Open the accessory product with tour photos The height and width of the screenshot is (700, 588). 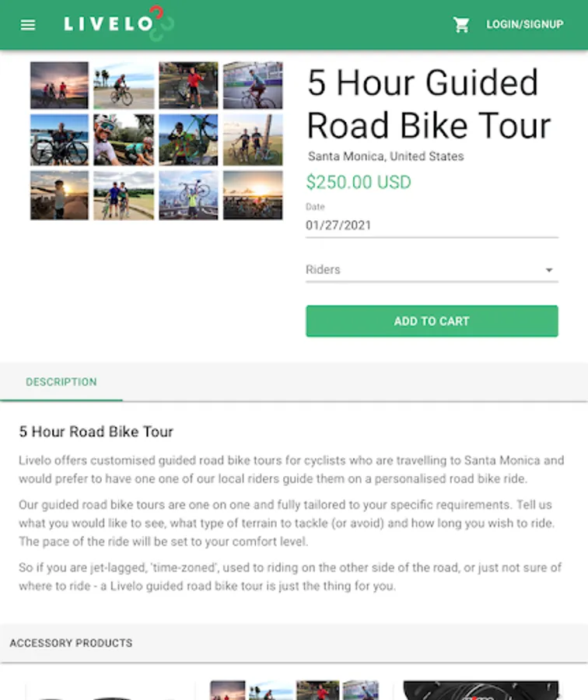point(295,690)
